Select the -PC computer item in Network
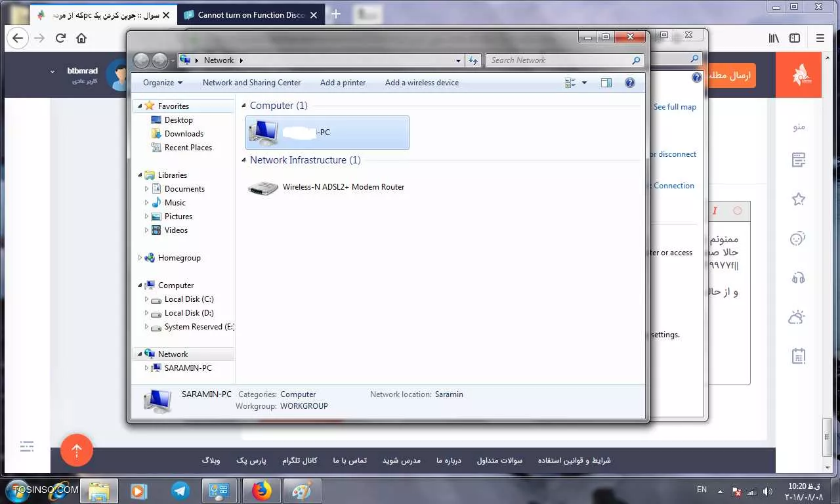The width and height of the screenshot is (840, 504). (x=327, y=133)
